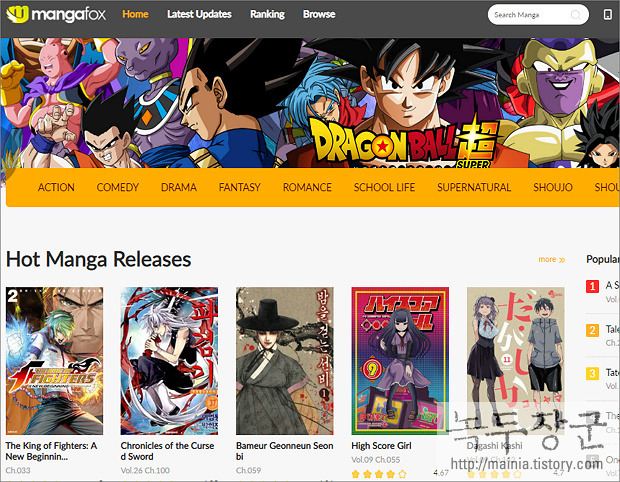Open Dagashi Kashi cover image
Screen dimensions: 620x482
tap(516, 361)
